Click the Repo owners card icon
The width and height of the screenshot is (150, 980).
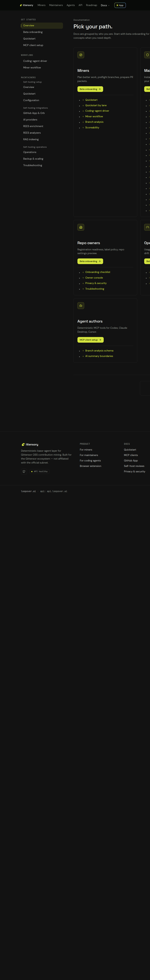click(x=81, y=227)
